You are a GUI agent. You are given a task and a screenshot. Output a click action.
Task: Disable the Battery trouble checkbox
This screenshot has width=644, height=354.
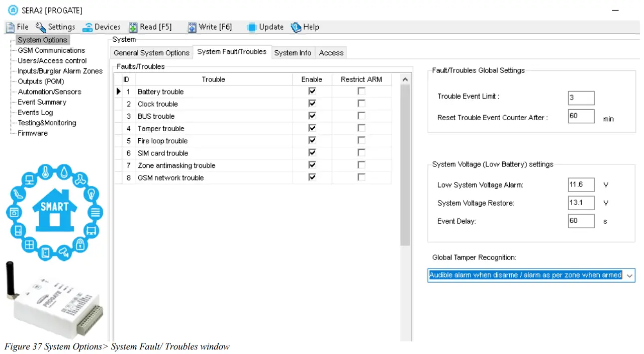tap(312, 92)
